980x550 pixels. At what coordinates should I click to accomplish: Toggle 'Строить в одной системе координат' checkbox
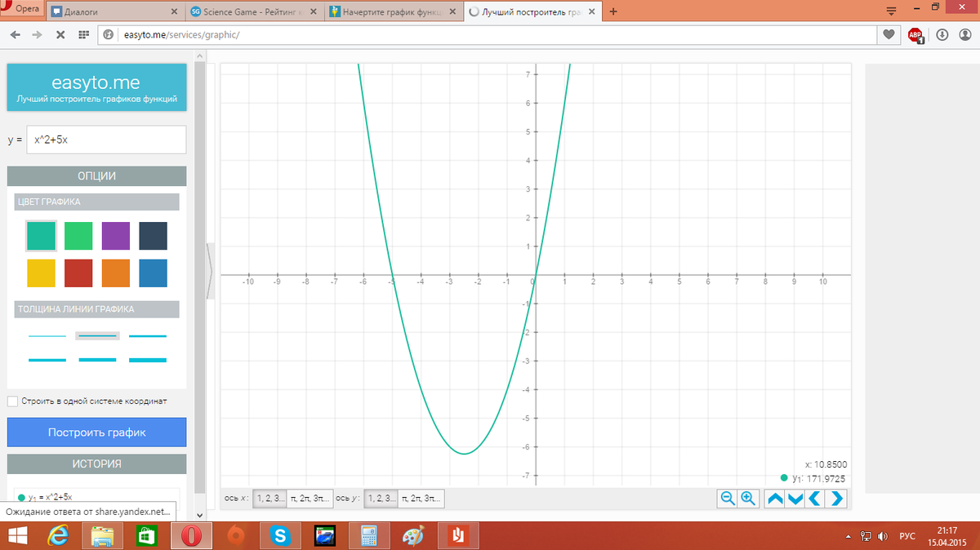12,401
